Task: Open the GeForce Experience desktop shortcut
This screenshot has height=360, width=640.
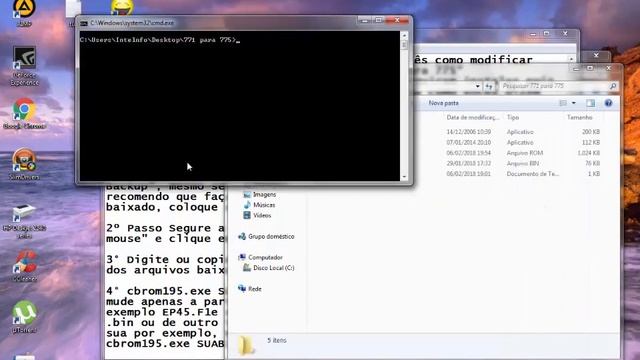Action: point(24,65)
